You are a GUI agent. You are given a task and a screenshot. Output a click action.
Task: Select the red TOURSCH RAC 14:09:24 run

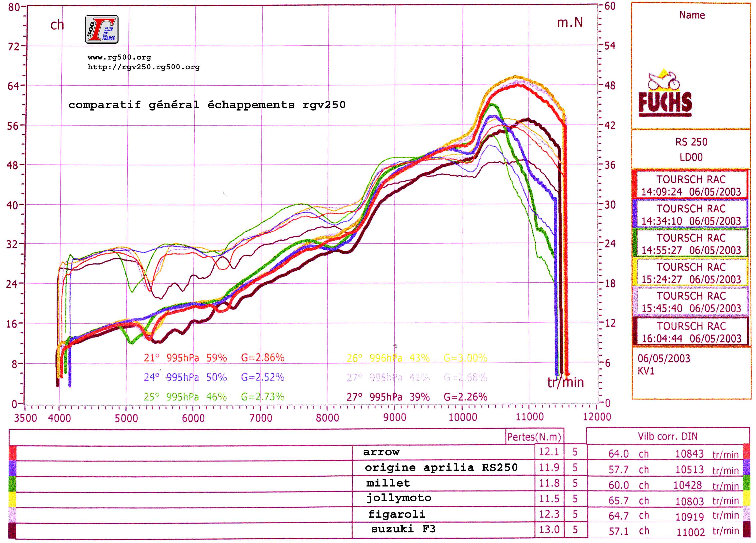(x=691, y=185)
